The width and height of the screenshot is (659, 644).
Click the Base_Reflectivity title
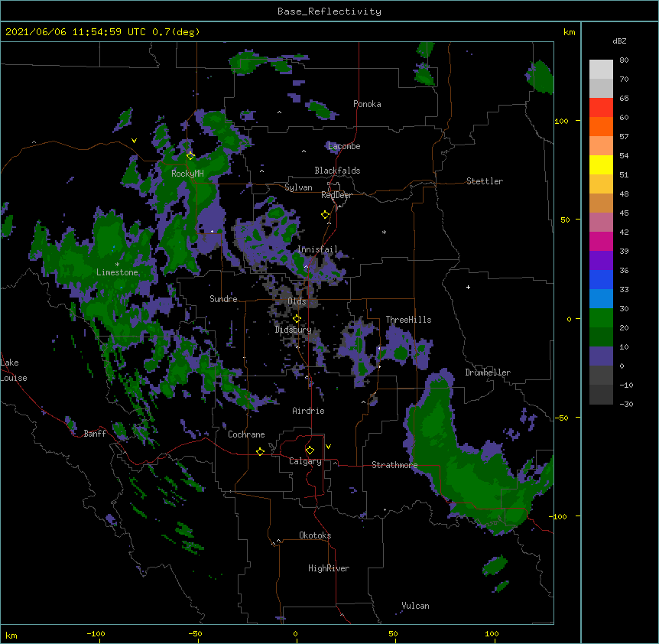click(329, 11)
